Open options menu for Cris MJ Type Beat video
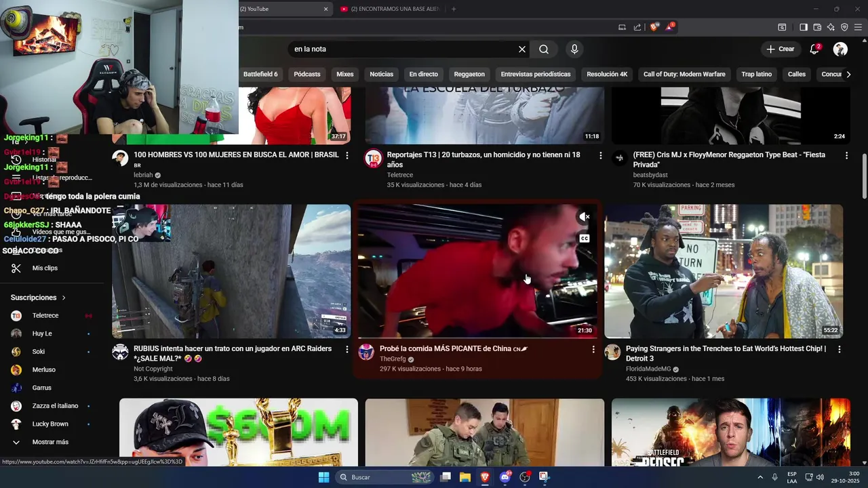The image size is (868, 488). [x=846, y=155]
